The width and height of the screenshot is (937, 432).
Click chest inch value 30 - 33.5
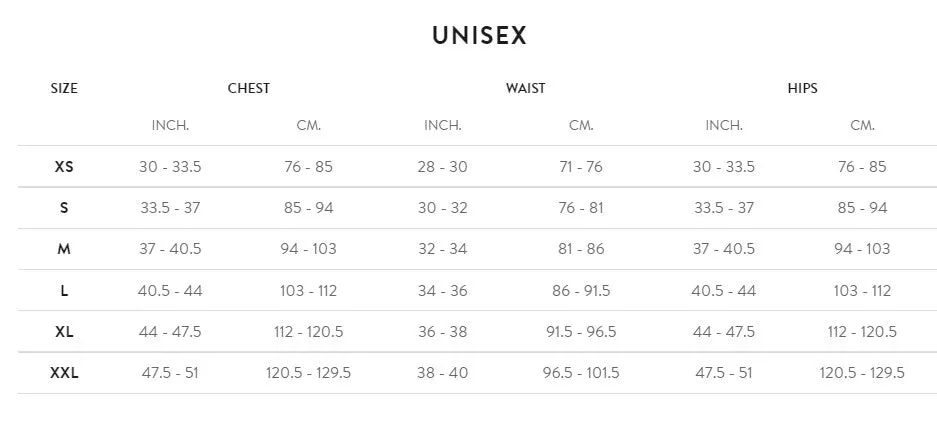170,167
